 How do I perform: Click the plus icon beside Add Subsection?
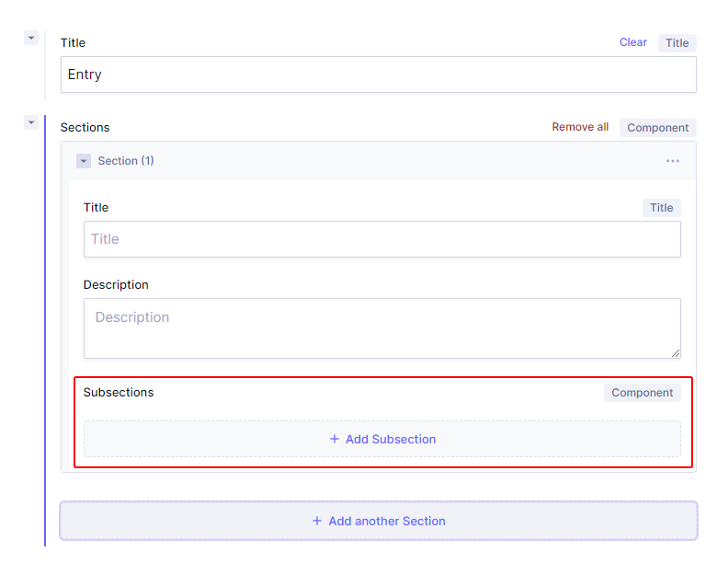point(335,440)
